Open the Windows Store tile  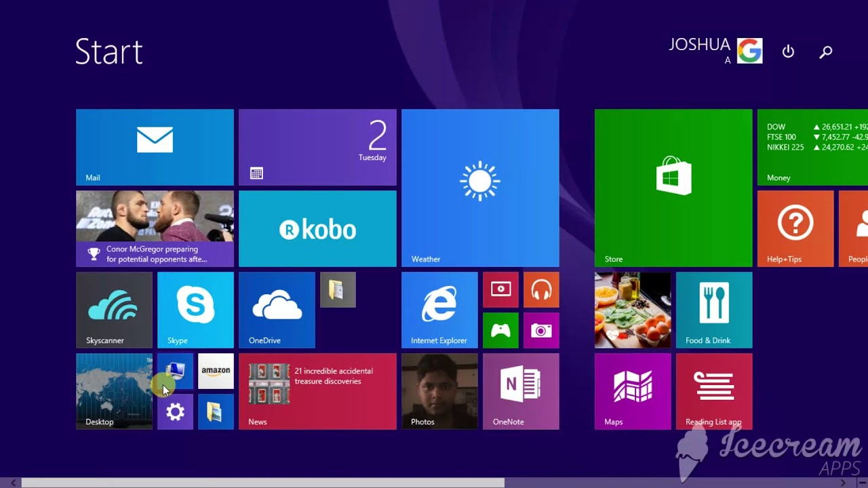coord(673,188)
